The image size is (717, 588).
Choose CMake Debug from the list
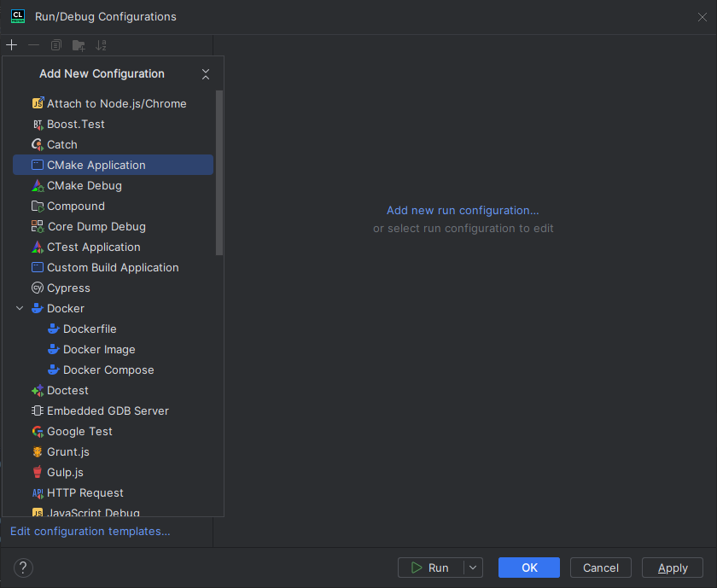pos(113,186)
